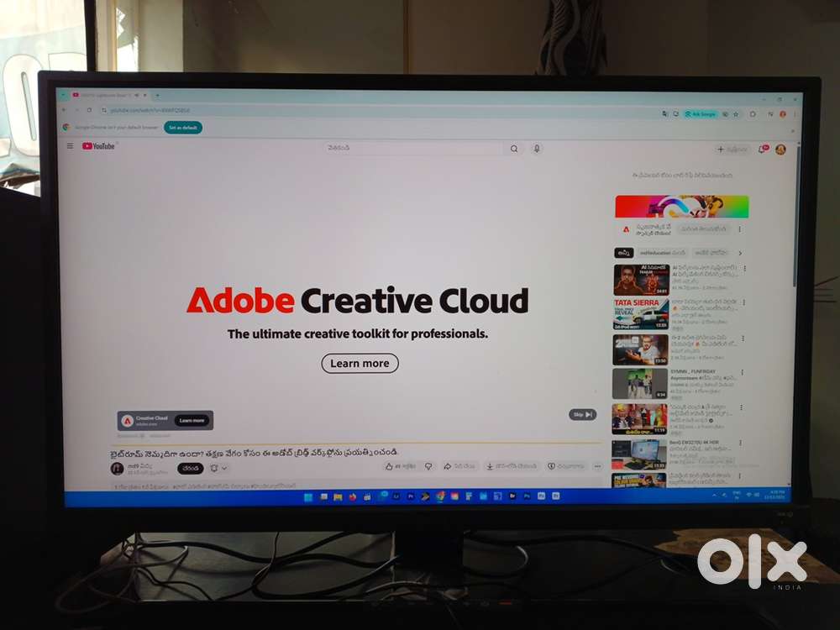
Task: Open three-dot menu for Tata Sierra video
Action: (743, 300)
